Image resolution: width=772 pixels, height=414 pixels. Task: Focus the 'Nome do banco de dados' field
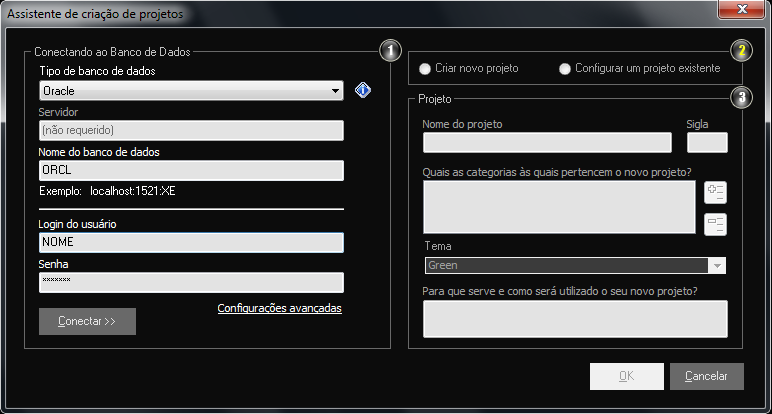click(191, 170)
